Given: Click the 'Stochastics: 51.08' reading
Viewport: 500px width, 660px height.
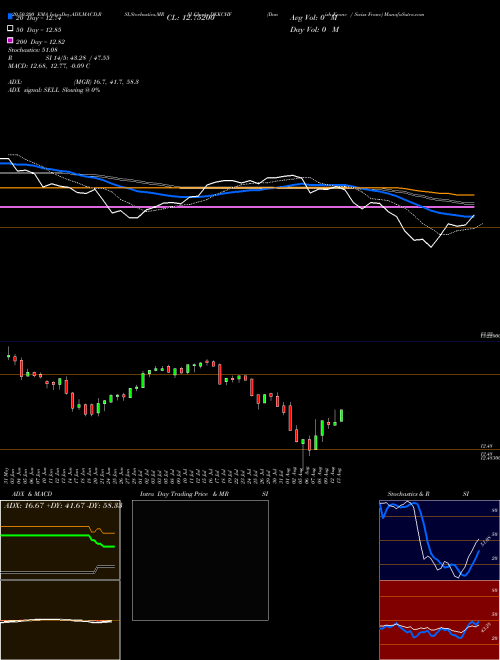Looking at the screenshot, I should [33, 50].
